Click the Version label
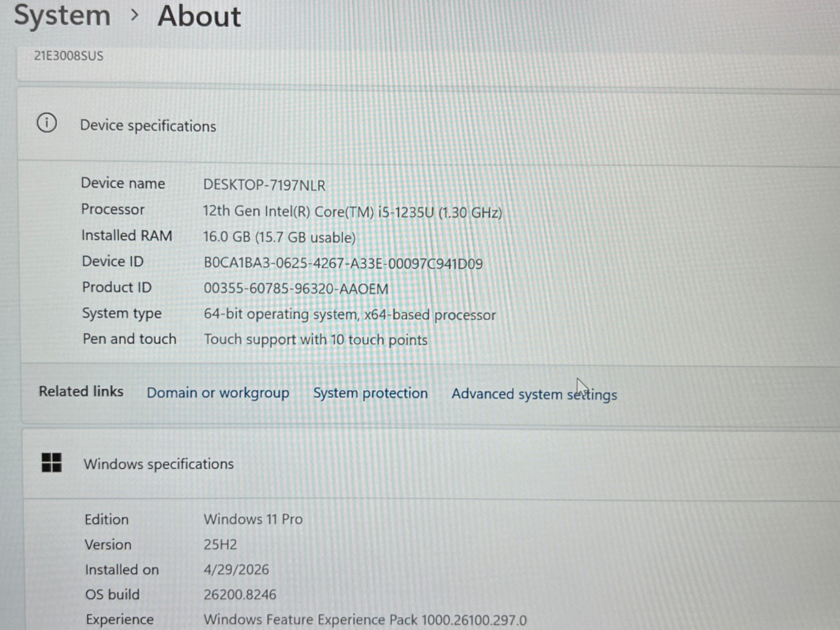The height and width of the screenshot is (630, 840). tap(108, 544)
